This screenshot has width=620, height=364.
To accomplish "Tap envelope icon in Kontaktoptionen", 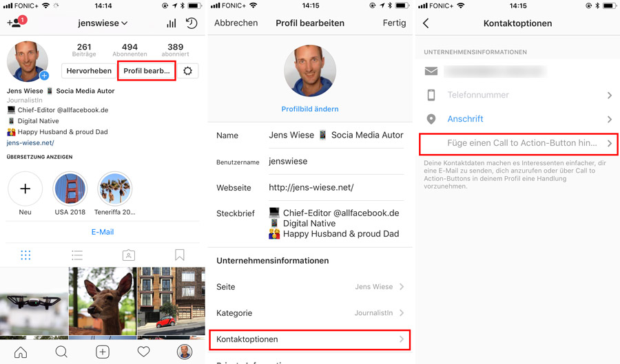I will (431, 71).
